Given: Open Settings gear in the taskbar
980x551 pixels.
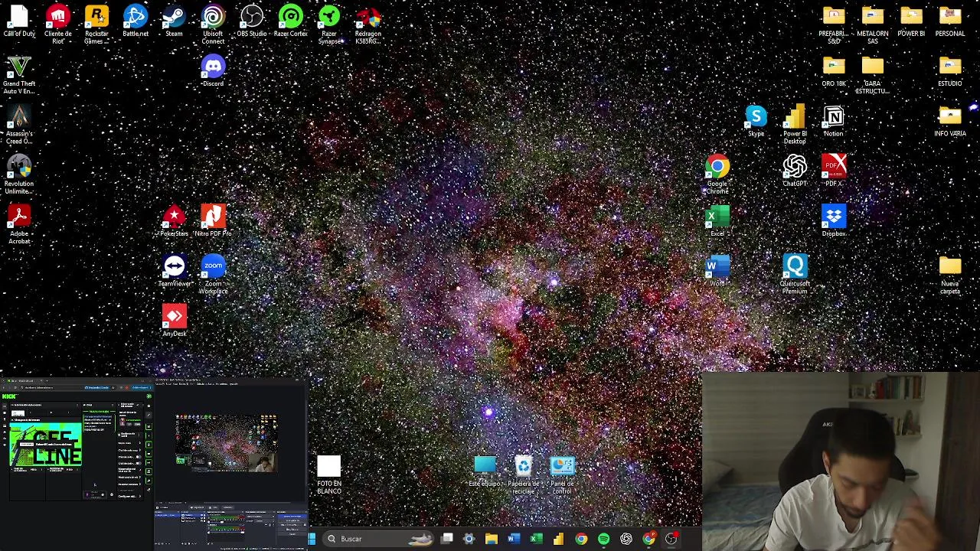Looking at the screenshot, I should coord(469,539).
